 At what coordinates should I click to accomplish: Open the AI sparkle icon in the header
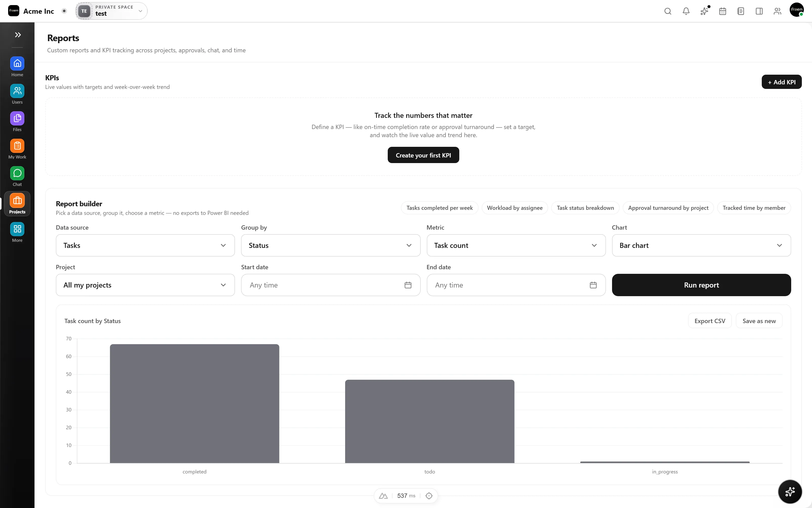click(704, 11)
